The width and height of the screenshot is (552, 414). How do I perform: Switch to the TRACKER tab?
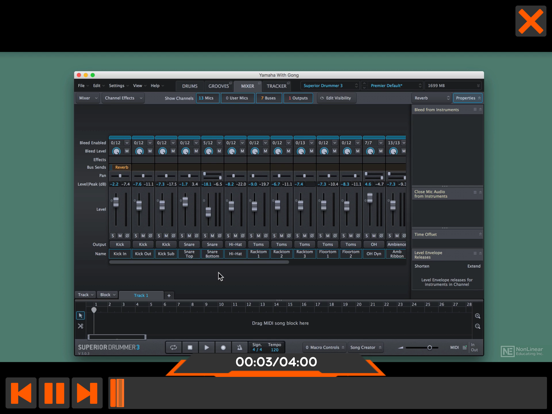[x=276, y=86]
